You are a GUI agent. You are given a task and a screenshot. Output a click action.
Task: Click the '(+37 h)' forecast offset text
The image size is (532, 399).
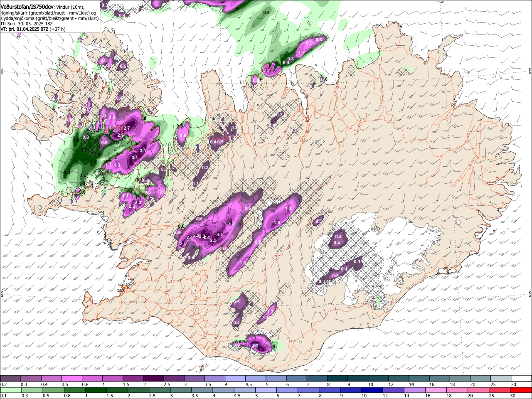57,29
